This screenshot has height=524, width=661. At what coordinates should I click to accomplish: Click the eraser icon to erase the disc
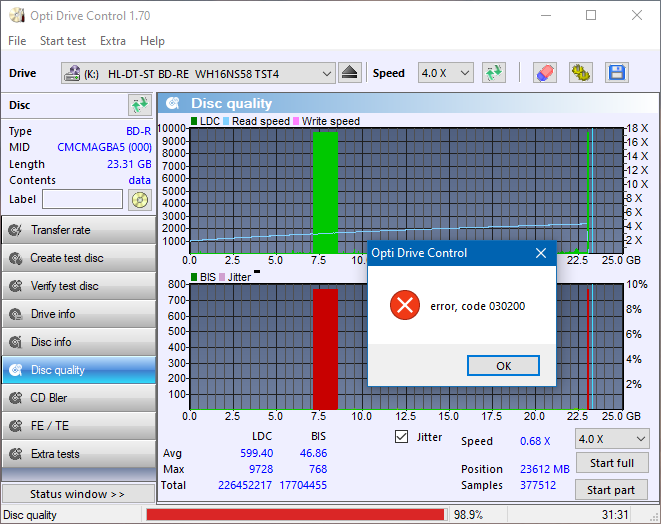click(x=545, y=73)
